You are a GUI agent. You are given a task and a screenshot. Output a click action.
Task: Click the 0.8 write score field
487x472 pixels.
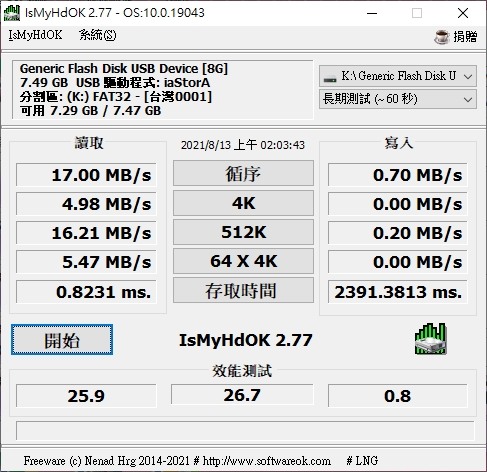point(398,396)
